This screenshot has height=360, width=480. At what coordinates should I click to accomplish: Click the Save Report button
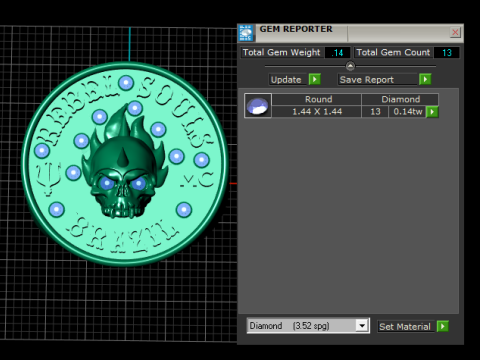377,80
